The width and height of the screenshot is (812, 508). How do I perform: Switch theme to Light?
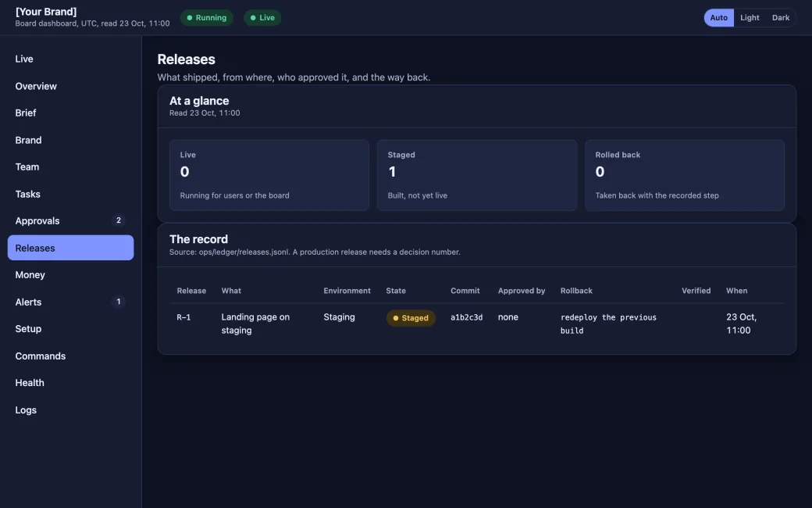tap(750, 18)
